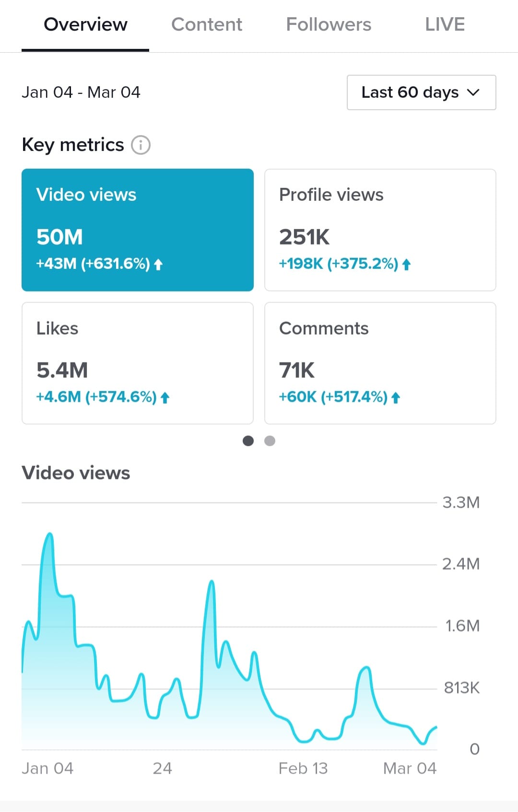Switch to the Overview tab
The image size is (518, 812).
point(85,25)
